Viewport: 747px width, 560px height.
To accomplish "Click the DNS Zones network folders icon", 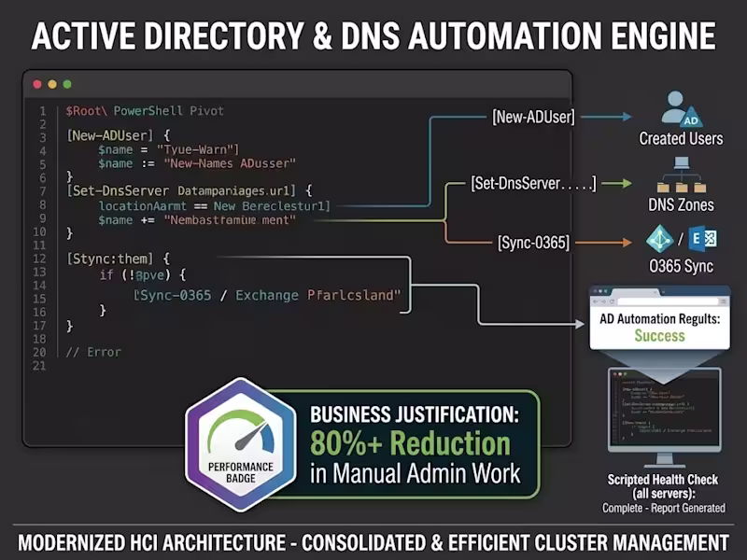I will tap(682, 175).
